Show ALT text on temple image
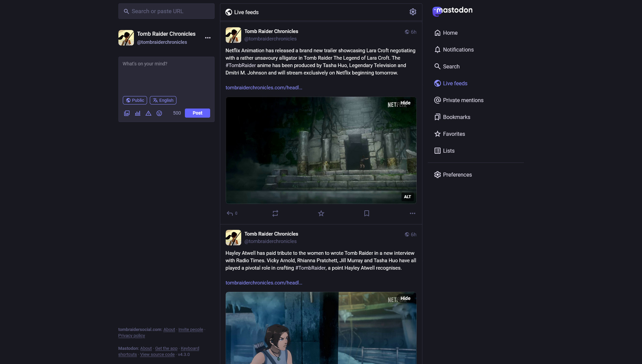The height and width of the screenshot is (364, 642). tap(408, 197)
